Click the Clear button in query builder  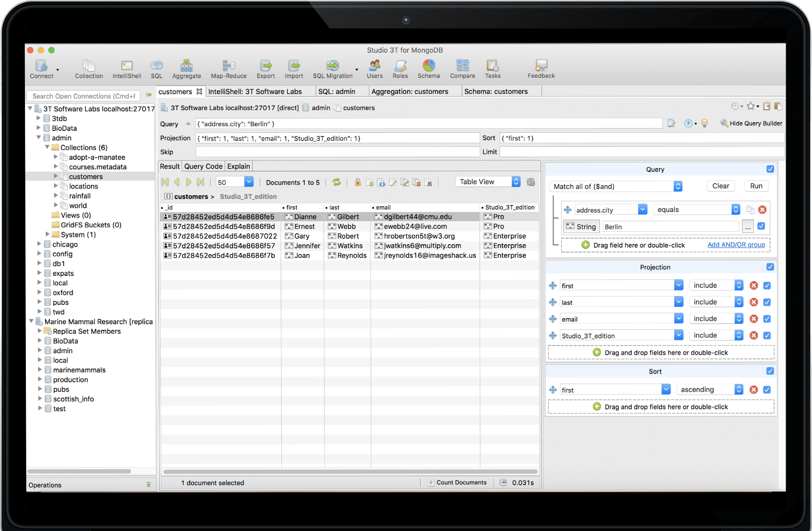click(x=720, y=186)
